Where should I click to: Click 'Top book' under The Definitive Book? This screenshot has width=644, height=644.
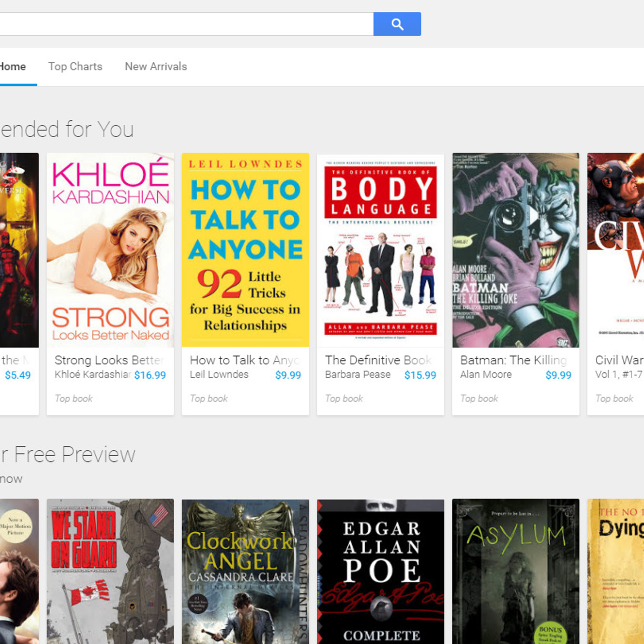click(344, 398)
